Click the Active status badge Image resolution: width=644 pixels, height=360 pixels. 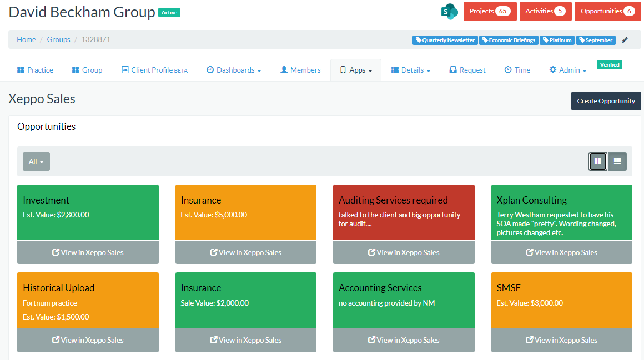point(169,13)
